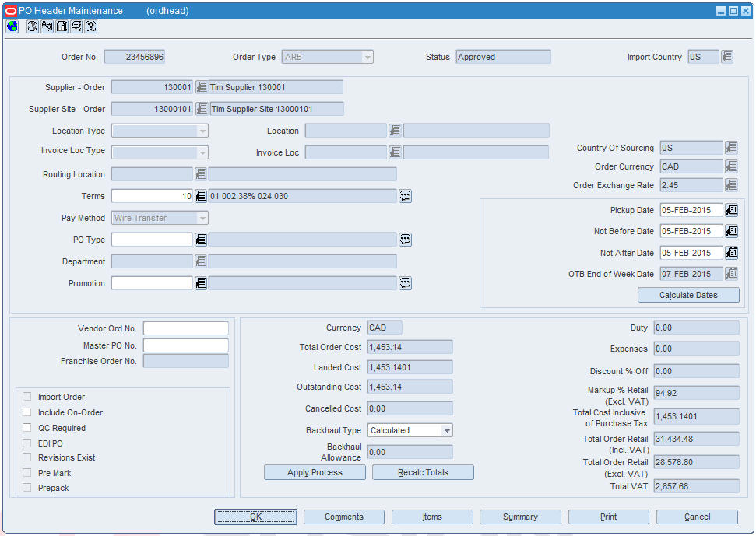
Task: Open Promotion list of values icon
Action: (201, 283)
